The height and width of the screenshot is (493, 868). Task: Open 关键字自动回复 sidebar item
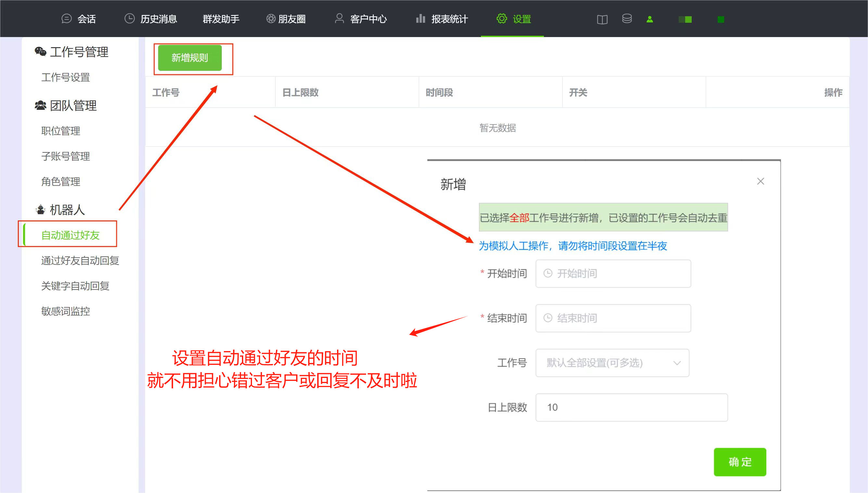[x=75, y=286]
